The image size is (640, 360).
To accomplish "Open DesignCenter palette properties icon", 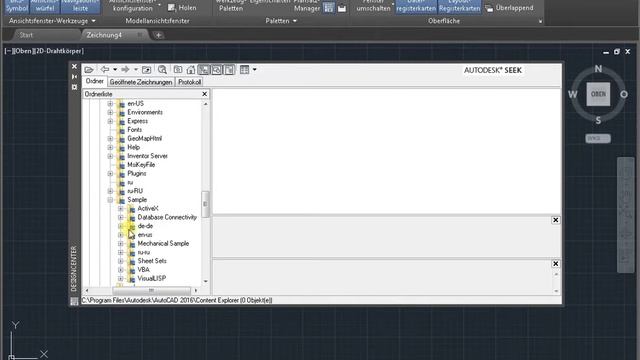I will 74,87.
